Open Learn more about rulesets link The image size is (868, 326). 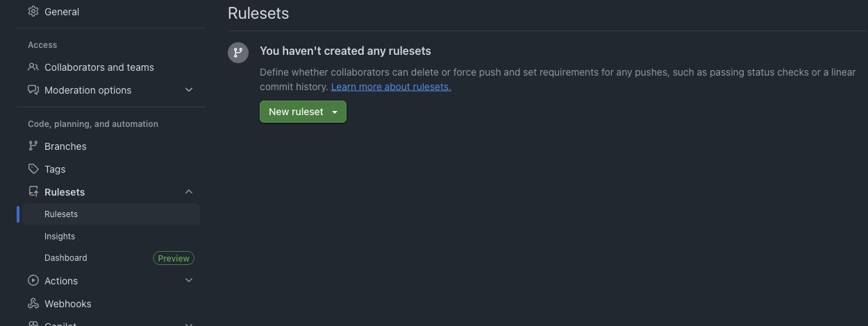tap(391, 87)
